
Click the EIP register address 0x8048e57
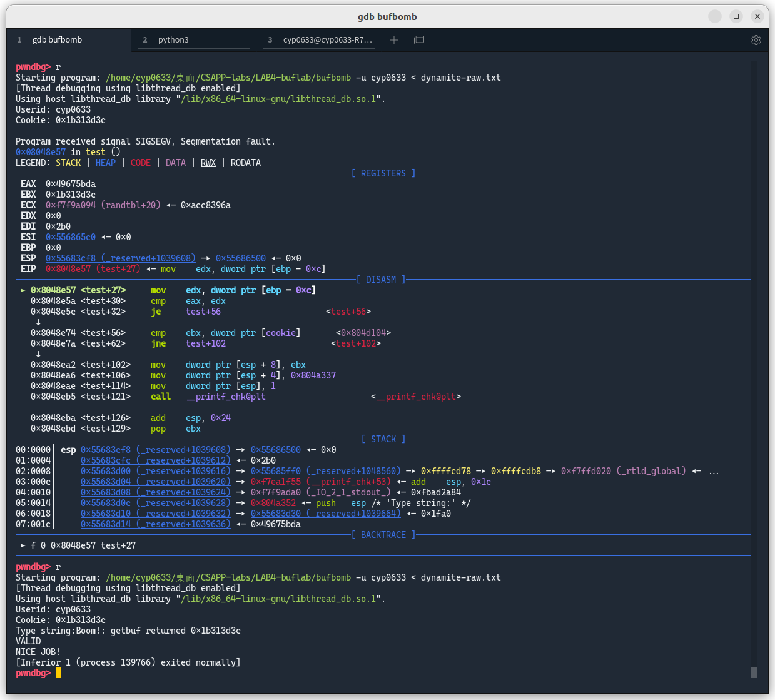(68, 269)
